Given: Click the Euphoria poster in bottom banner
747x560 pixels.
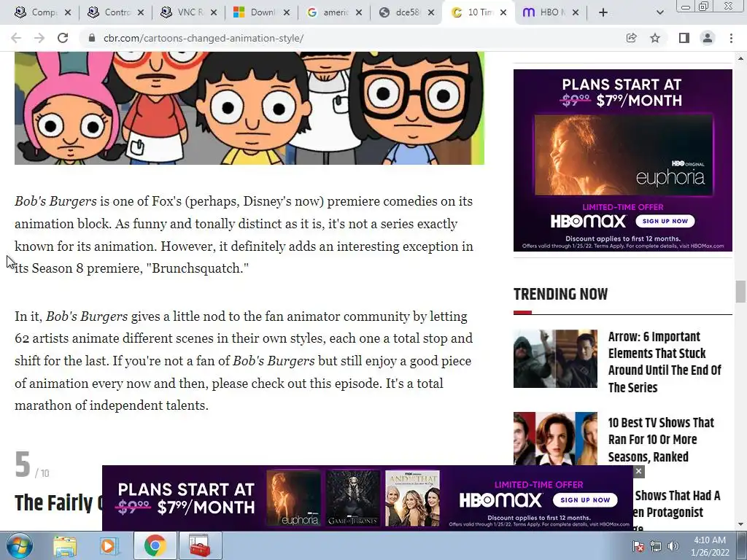Looking at the screenshot, I should click(x=293, y=498).
